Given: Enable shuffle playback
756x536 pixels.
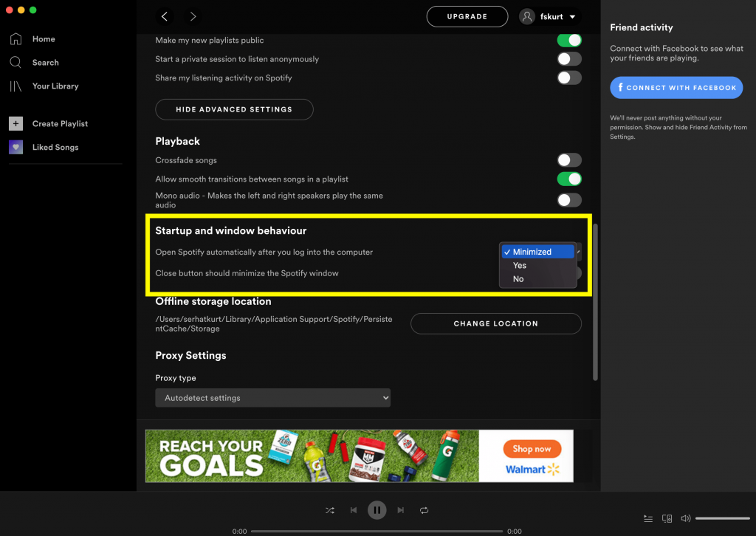Looking at the screenshot, I should 330,509.
